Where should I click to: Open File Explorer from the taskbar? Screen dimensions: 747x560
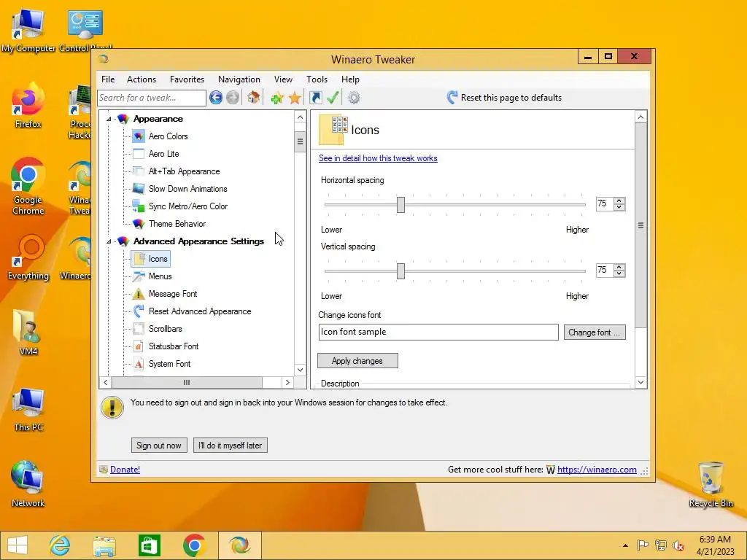104,545
